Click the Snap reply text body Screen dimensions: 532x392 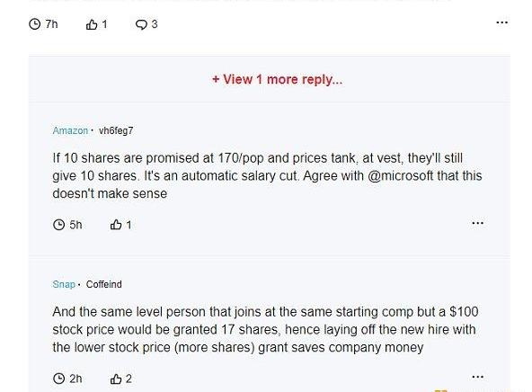click(265, 330)
